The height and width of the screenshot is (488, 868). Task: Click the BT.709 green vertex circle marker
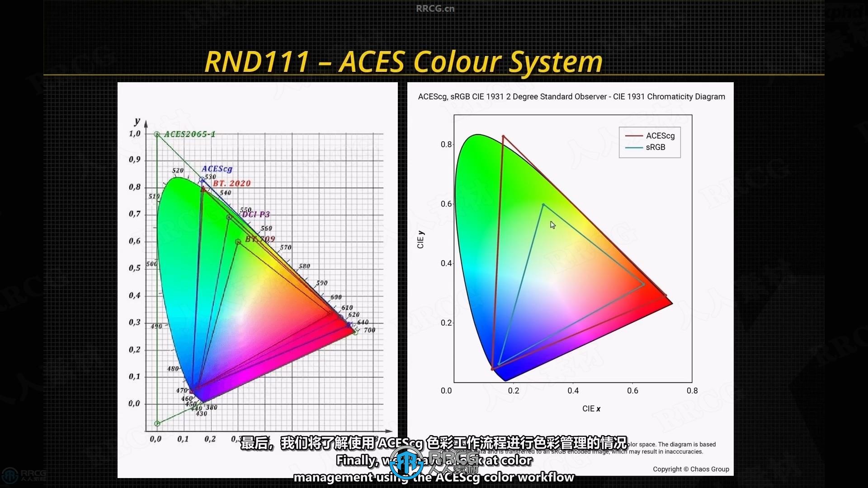point(238,242)
